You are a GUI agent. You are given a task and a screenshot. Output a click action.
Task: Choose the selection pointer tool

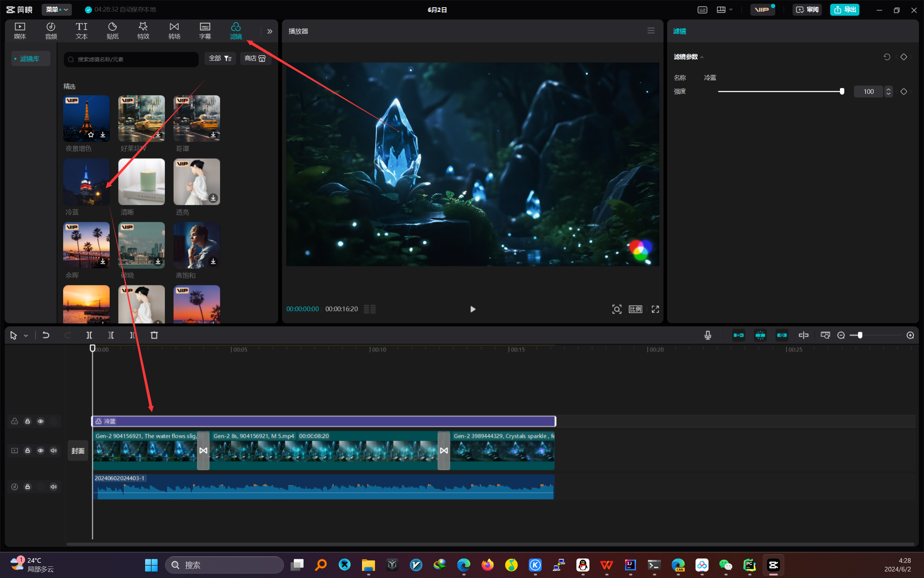pos(13,335)
